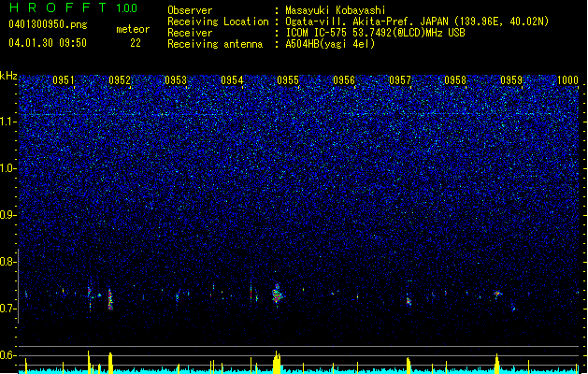Click the 0951 time marker
Image resolution: width=588 pixels, height=374 pixels.
tap(64, 80)
